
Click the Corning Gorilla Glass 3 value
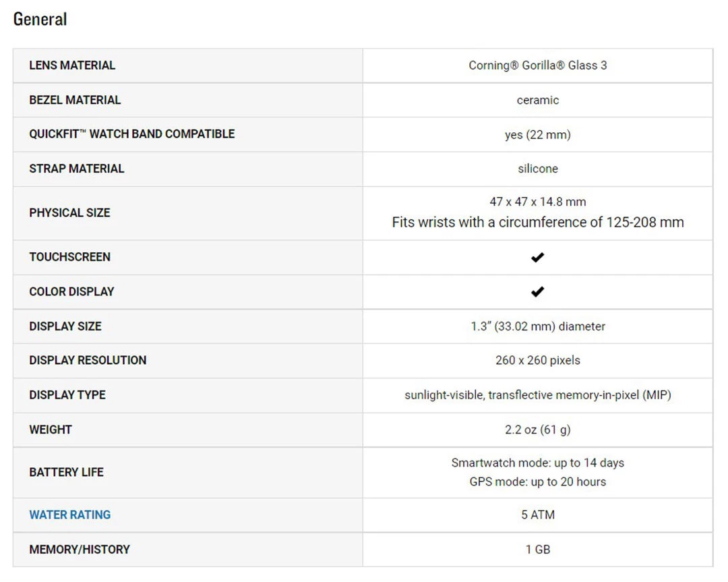(x=537, y=65)
